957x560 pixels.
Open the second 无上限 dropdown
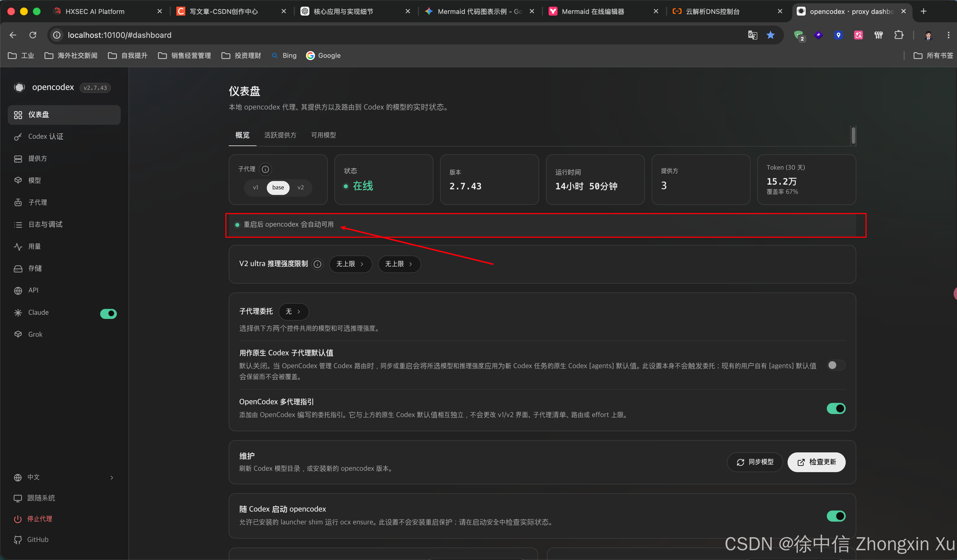[x=399, y=264]
